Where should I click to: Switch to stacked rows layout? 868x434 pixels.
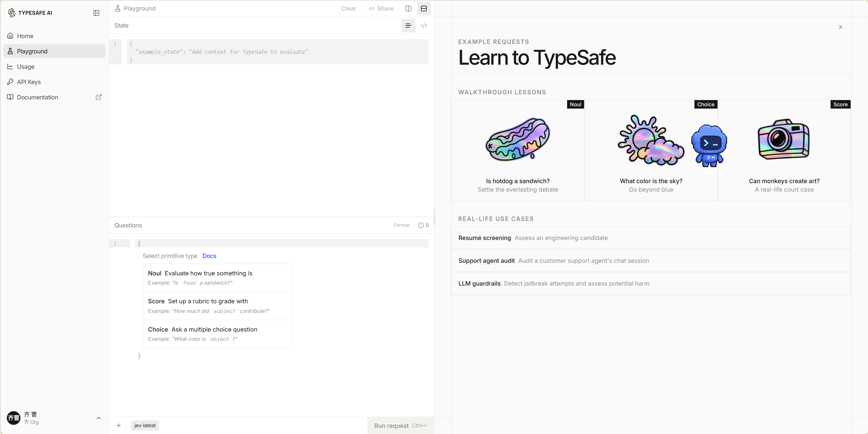(424, 9)
